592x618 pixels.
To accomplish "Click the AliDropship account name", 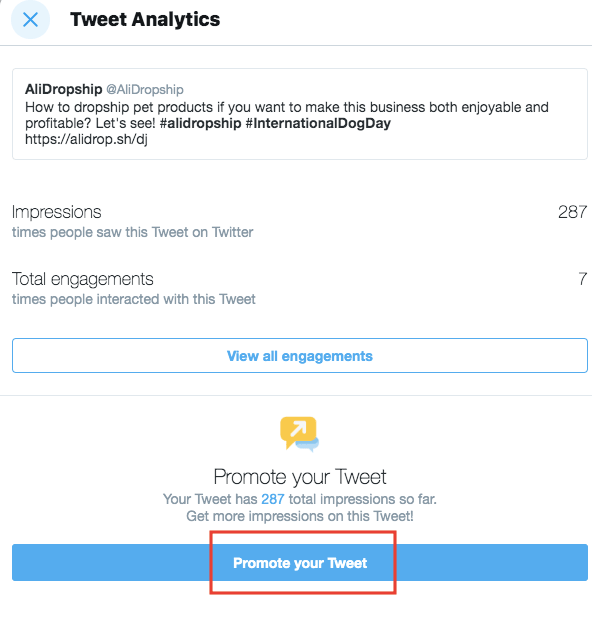I will [x=63, y=89].
